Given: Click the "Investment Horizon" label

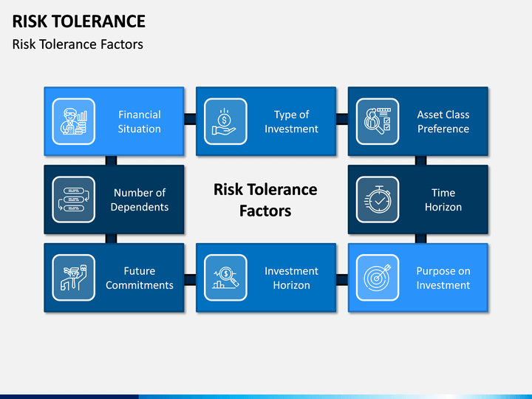Looking at the screenshot, I should pos(291,278).
